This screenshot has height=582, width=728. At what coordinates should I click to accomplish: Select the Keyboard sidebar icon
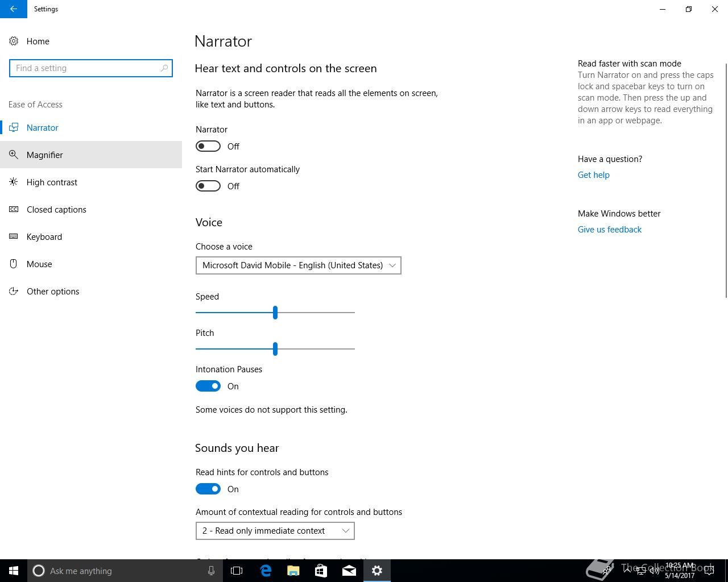pos(14,236)
